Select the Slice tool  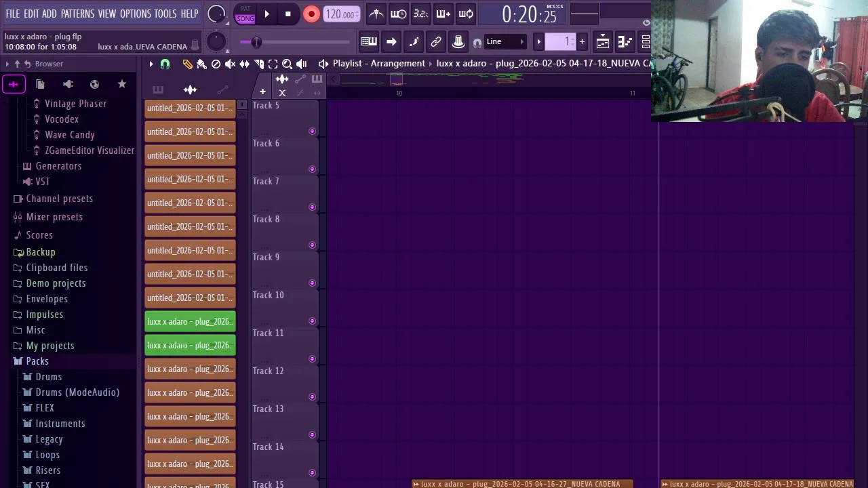click(x=258, y=64)
